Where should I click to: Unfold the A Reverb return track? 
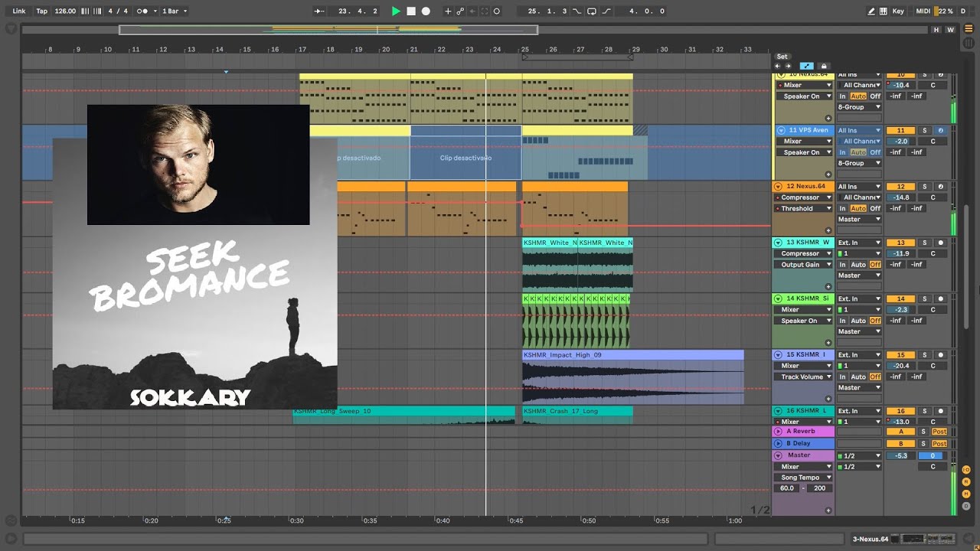pyautogui.click(x=779, y=432)
